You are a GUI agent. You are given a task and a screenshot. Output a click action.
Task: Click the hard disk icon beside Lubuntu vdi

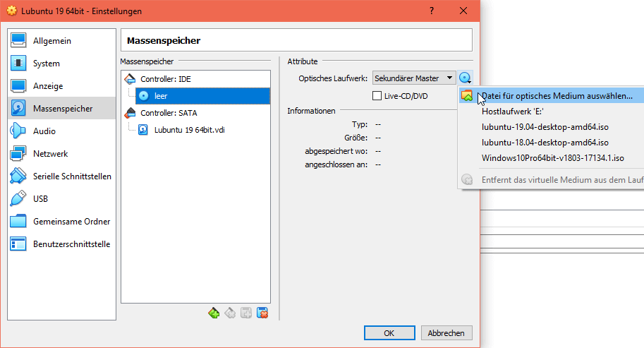point(143,130)
